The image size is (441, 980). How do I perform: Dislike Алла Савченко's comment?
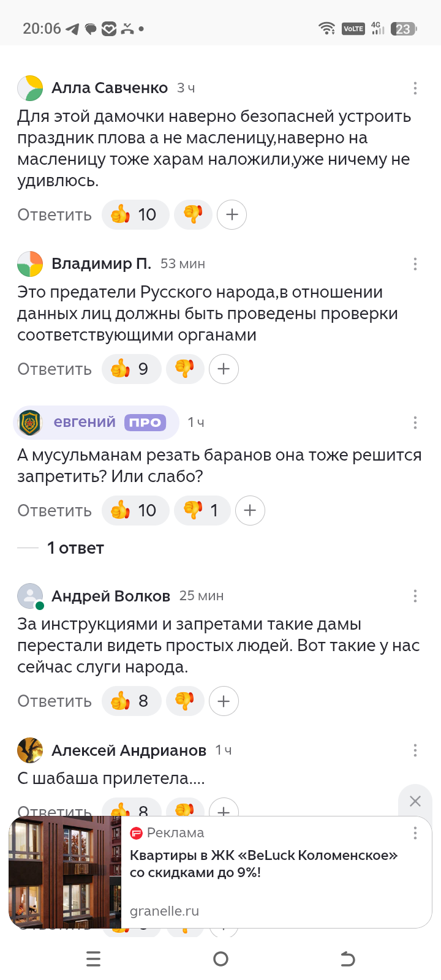(x=193, y=215)
